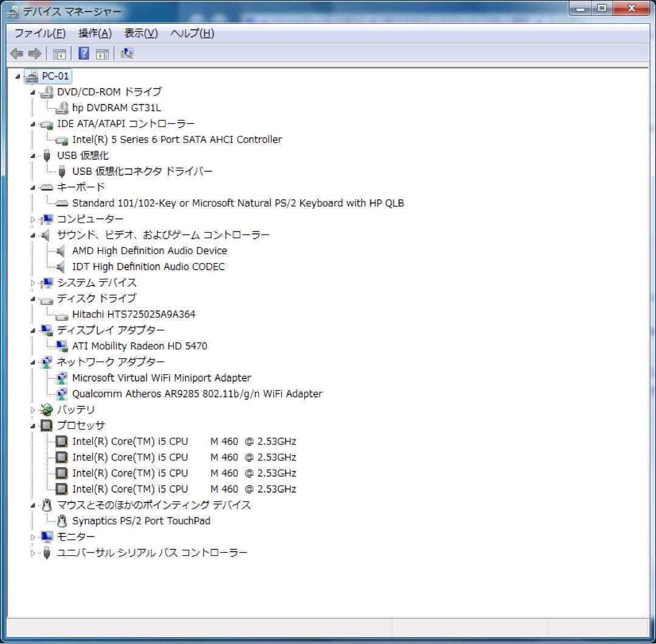The width and height of the screenshot is (656, 644).
Task: Click the PC-01 computer icon
Action: click(x=32, y=76)
